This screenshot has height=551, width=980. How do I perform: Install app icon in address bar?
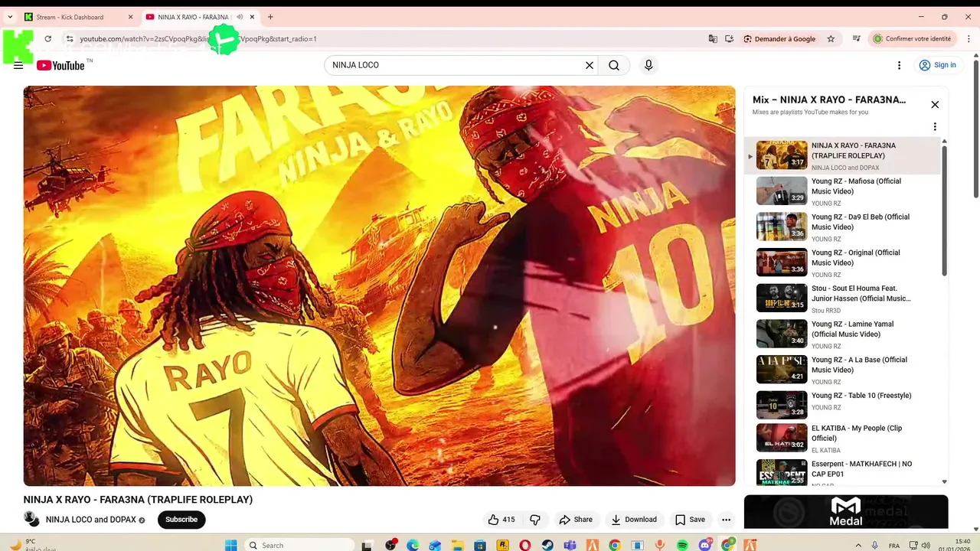pos(730,39)
